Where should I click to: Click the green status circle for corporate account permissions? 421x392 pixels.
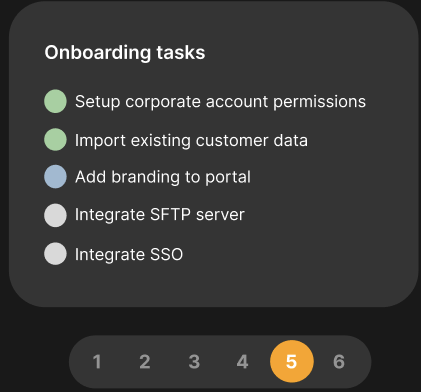pos(55,101)
